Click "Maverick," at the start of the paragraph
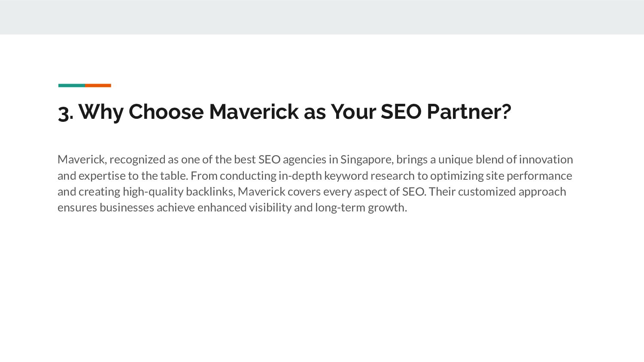This screenshot has width=644, height=362. coord(82,160)
